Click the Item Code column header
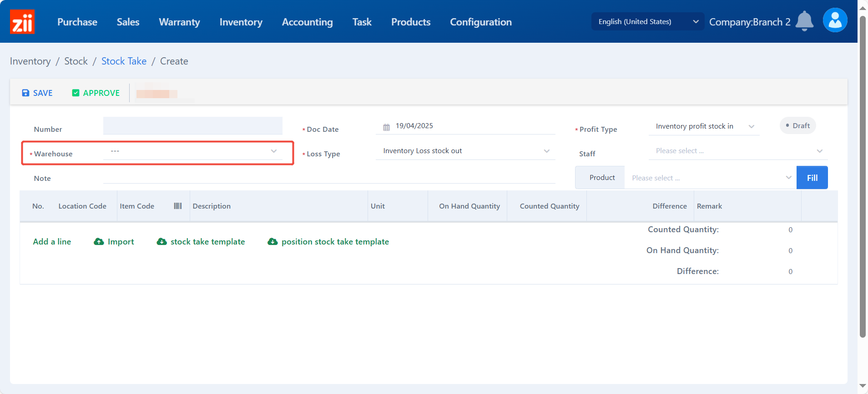The width and height of the screenshot is (868, 394). point(137,206)
